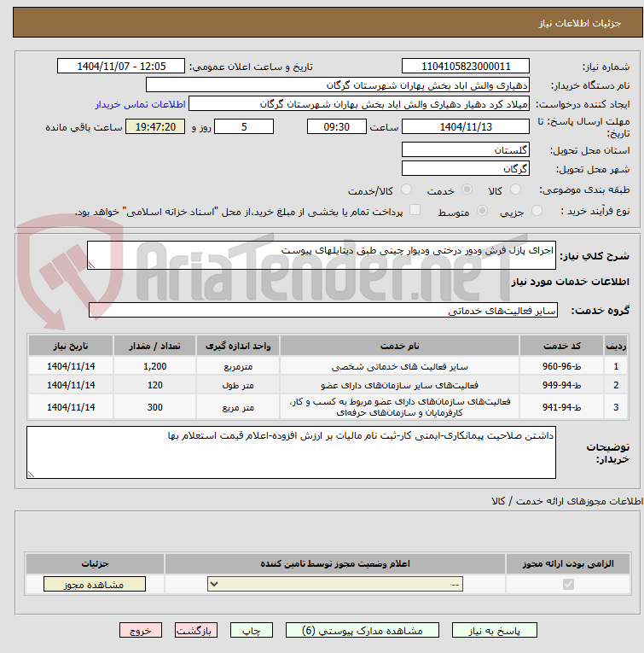Viewport: 644px width, 653px height.
Task: Click the خروج exit button
Action: (x=141, y=631)
